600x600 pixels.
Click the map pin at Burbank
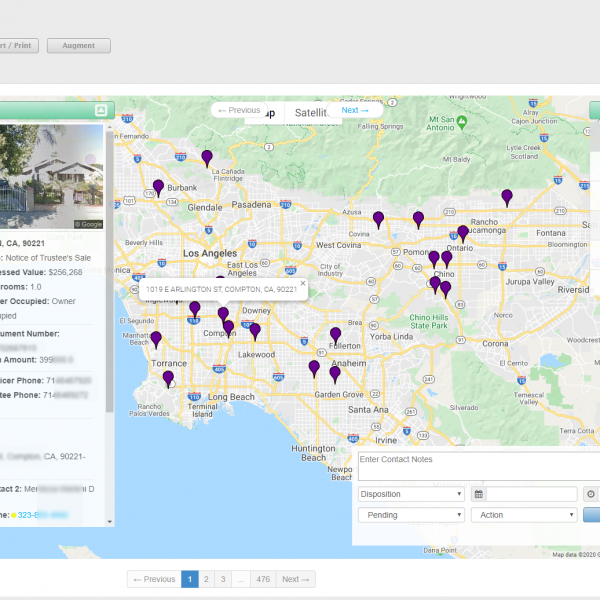click(x=158, y=187)
